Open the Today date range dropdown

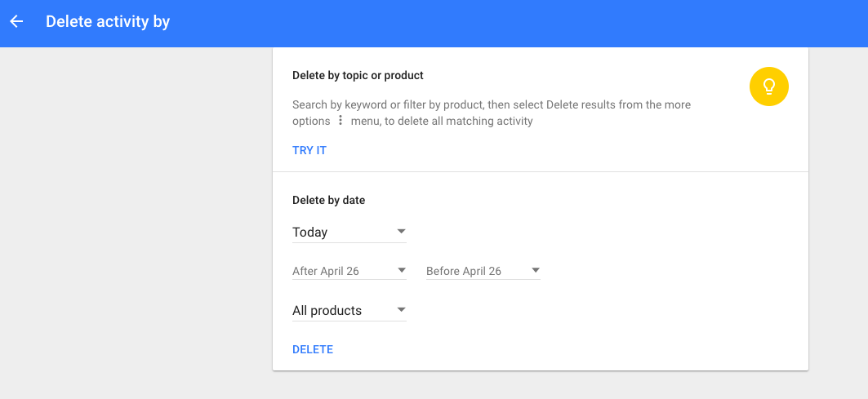pyautogui.click(x=349, y=233)
